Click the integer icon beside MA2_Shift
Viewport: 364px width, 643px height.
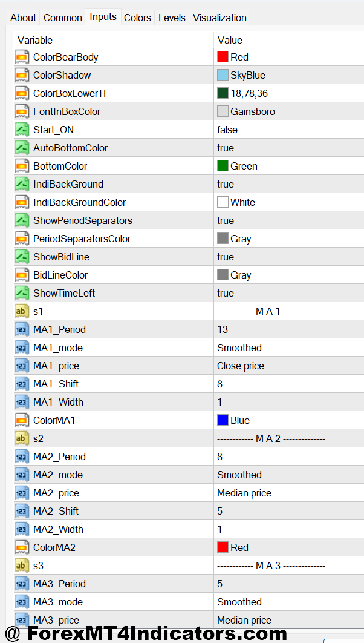pos(22,511)
